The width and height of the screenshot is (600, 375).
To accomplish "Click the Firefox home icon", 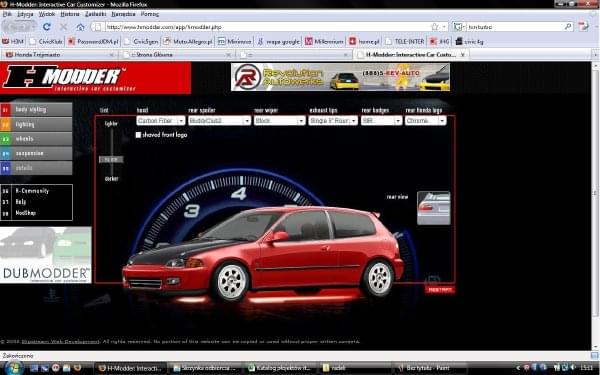I will coord(80,27).
